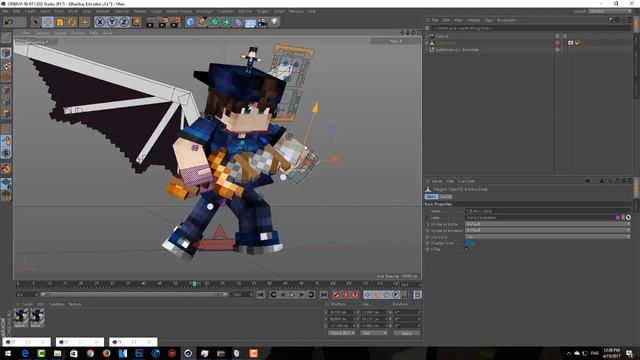Screen dimensions: 640x360
Task: Click the timeline preview range slider
Action: point(134,294)
